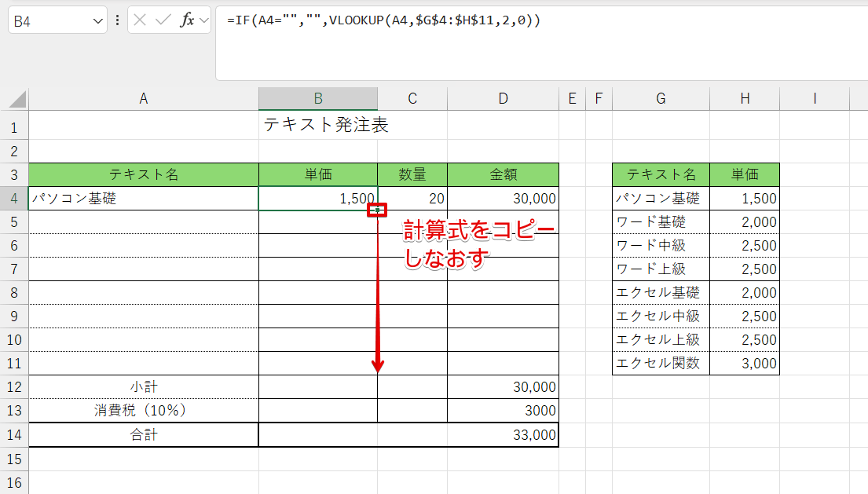
Task: Click the red-highlighted fill handle on cell B4
Action: pos(379,210)
